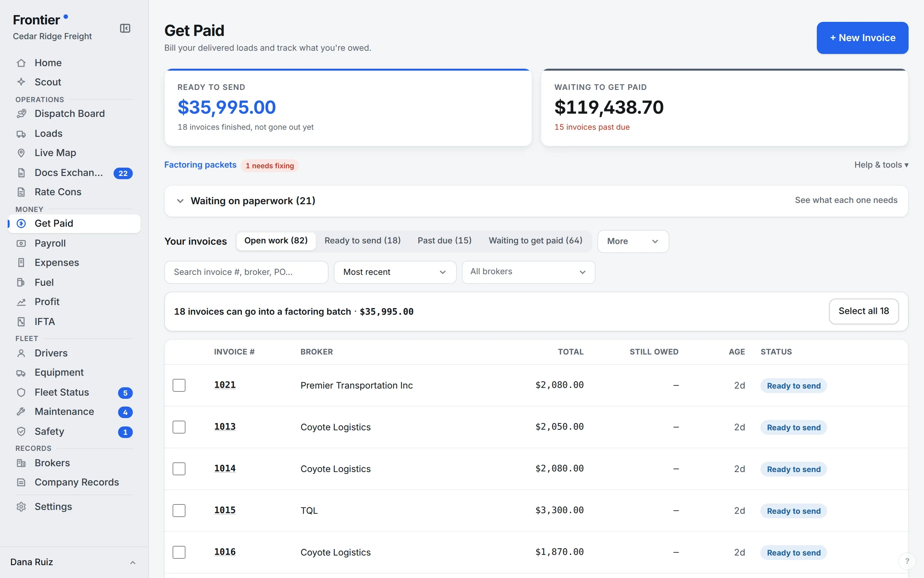The height and width of the screenshot is (578, 924).
Task: Open invoice 1016 link
Action: point(225,552)
